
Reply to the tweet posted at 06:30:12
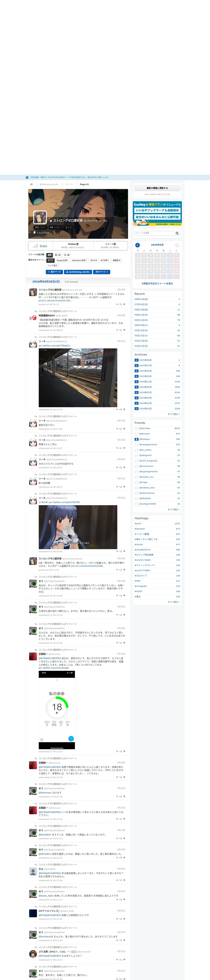pos(117,304)
